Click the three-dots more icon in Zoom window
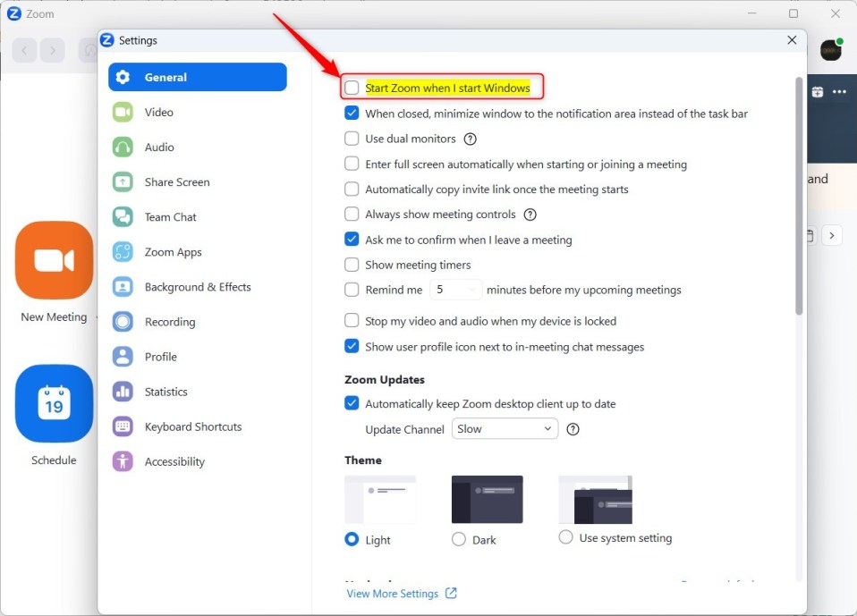Screen dimensions: 857x616 point(839,92)
